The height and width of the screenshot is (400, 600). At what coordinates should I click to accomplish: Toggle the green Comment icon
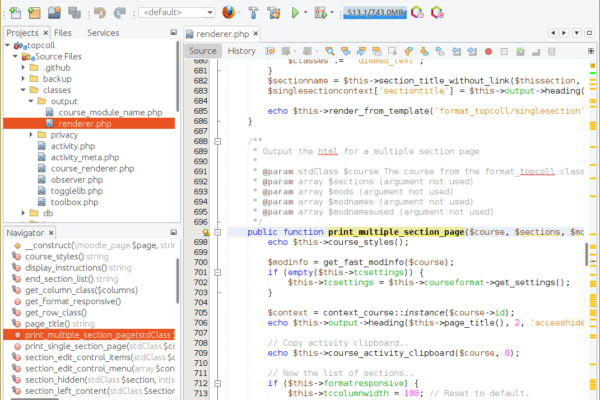point(520,51)
